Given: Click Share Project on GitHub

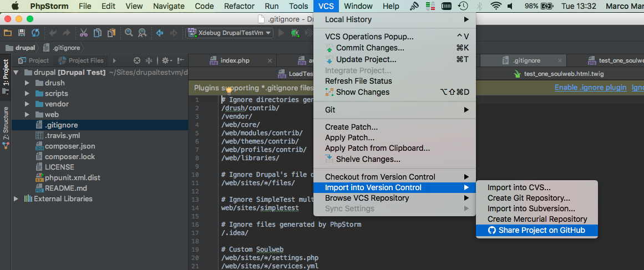Looking at the screenshot, I should pos(536,231).
